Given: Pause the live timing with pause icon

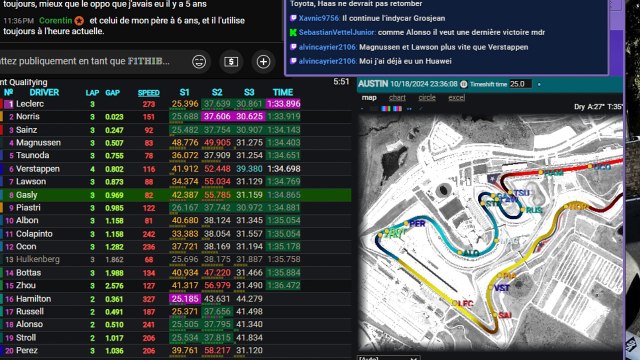Looking at the screenshot, I should tap(464, 84).
